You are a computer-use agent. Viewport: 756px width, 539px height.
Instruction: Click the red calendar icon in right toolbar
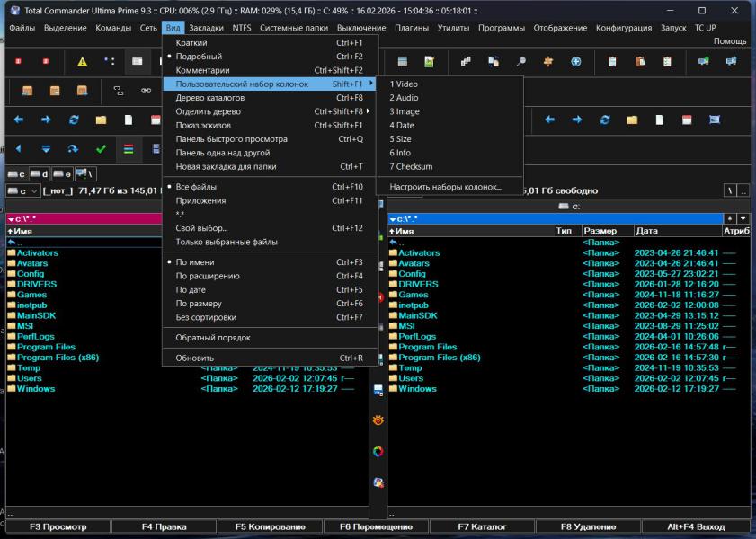(686, 119)
